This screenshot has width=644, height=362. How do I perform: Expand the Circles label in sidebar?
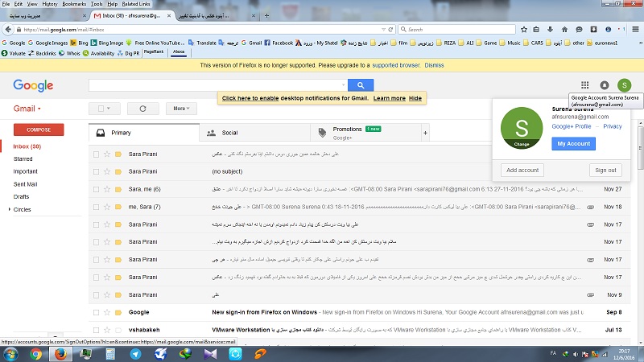tap(10, 209)
